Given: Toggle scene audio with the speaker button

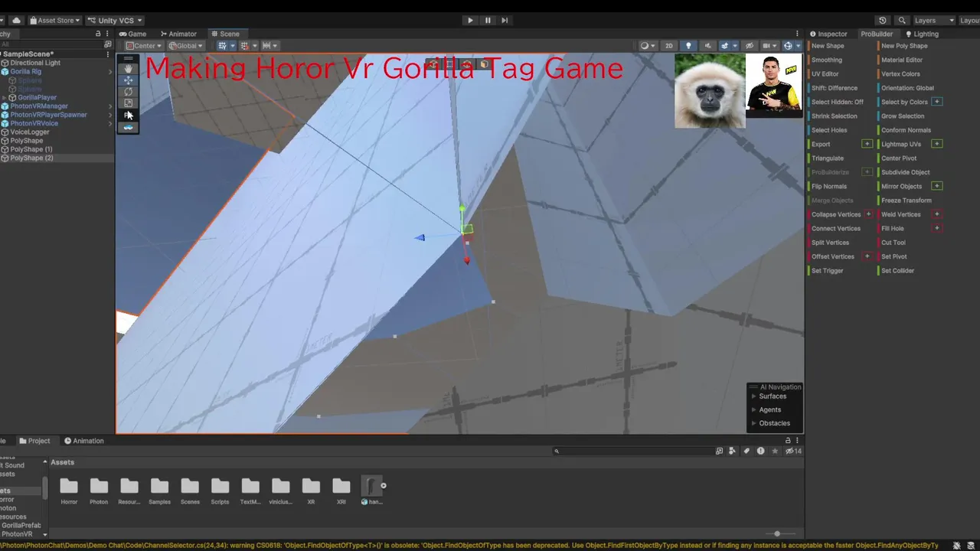Looking at the screenshot, I should tap(707, 46).
